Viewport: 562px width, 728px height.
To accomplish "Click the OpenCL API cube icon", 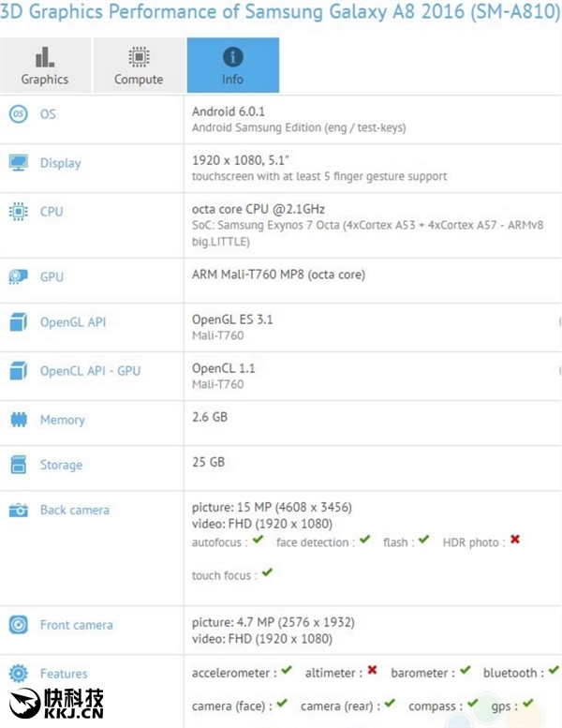I will point(18,371).
